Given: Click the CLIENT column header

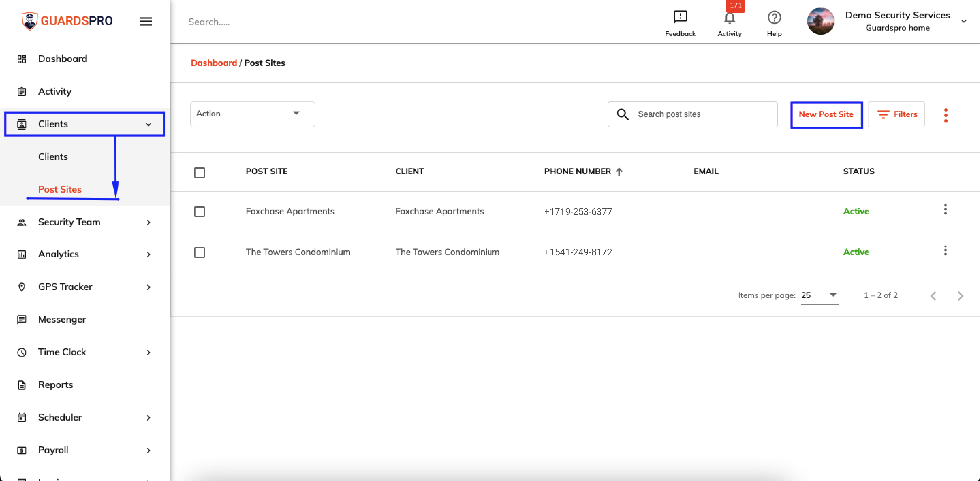Looking at the screenshot, I should pyautogui.click(x=409, y=172).
